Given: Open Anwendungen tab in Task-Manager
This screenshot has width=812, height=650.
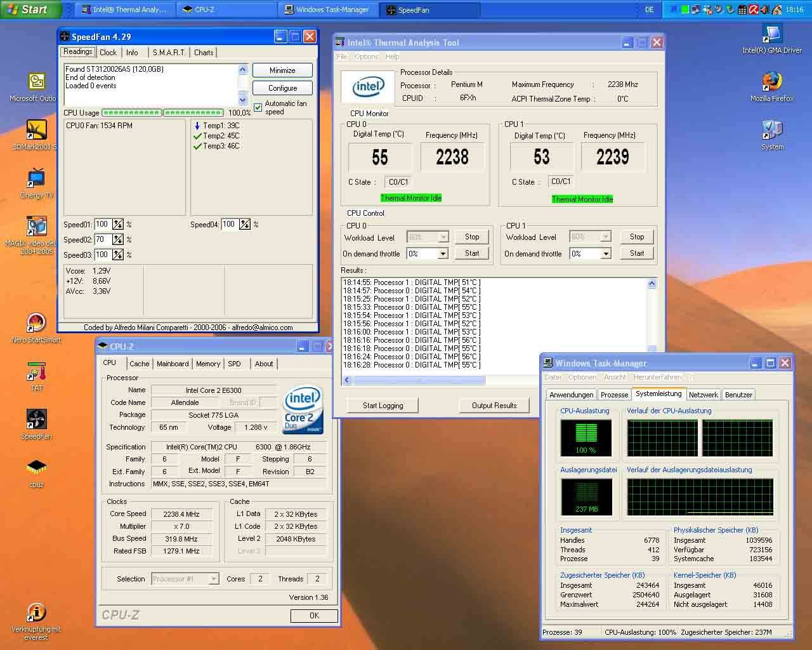Looking at the screenshot, I should click(572, 395).
